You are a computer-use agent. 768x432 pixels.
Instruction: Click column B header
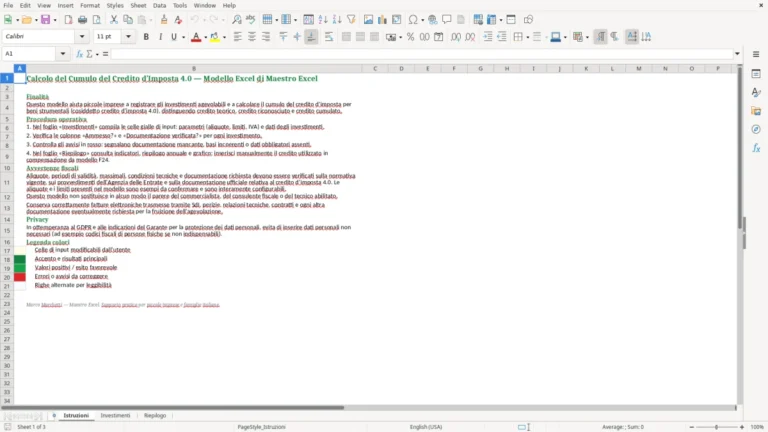coord(193,69)
